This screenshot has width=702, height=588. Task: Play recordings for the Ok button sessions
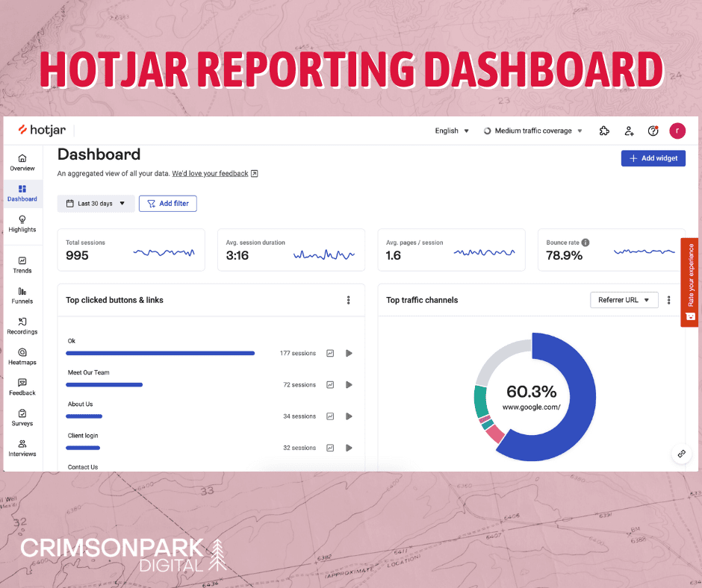349,353
